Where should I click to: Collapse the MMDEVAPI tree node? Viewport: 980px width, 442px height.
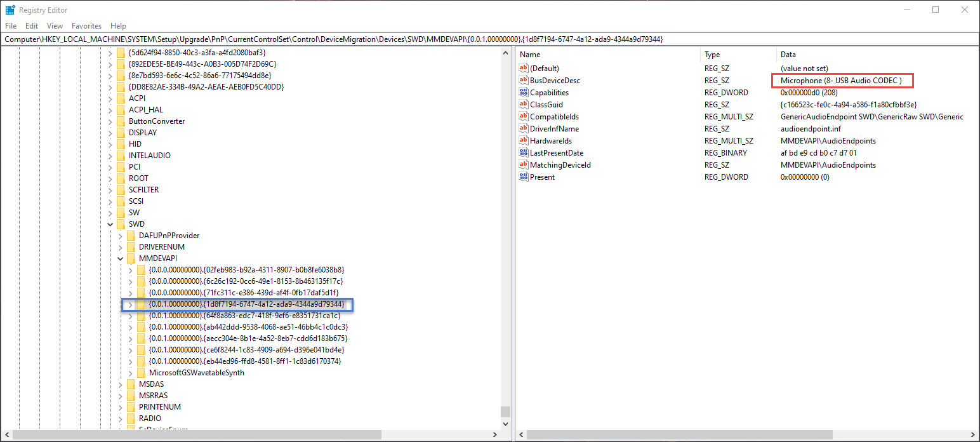pos(121,258)
